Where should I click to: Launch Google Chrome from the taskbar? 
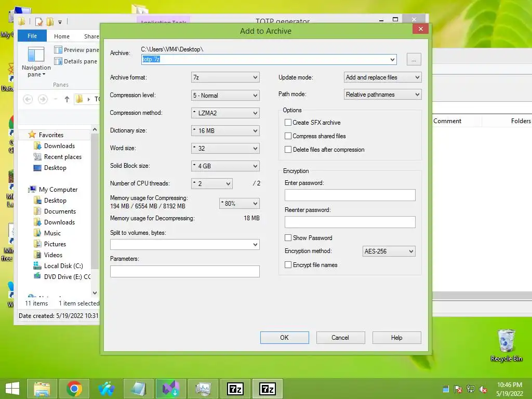[x=74, y=389]
